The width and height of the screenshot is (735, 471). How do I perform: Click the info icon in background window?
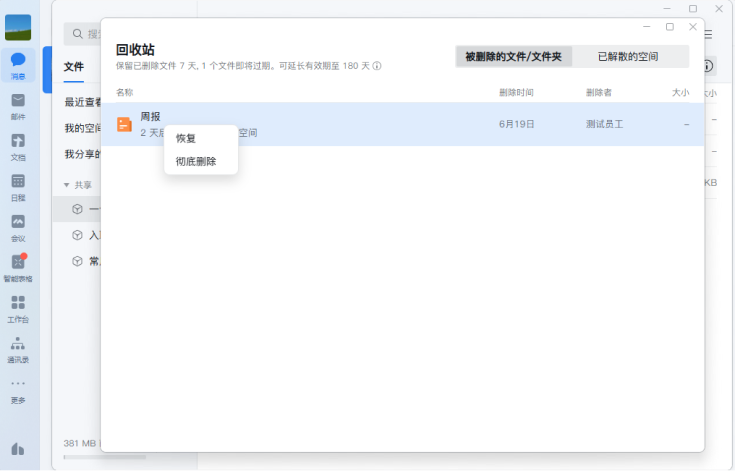click(x=709, y=66)
